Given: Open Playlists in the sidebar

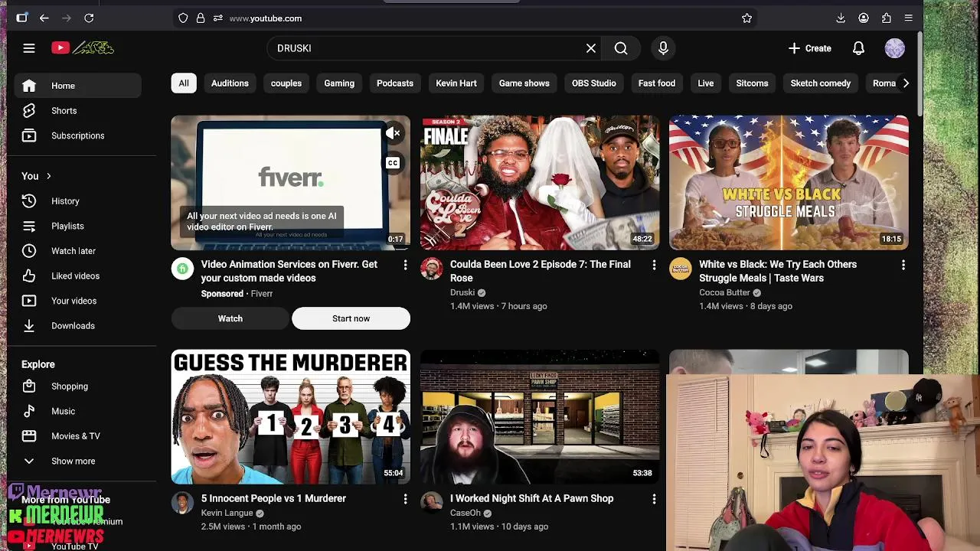Looking at the screenshot, I should 77,226.
